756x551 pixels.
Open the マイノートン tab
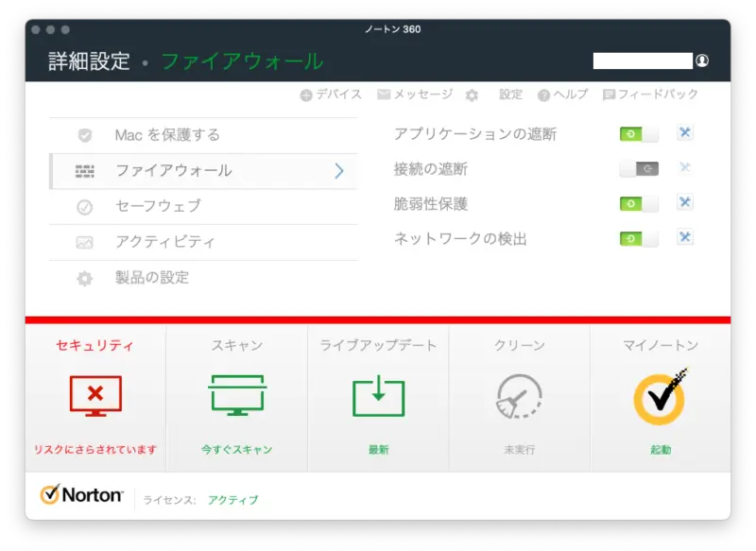[661, 398]
